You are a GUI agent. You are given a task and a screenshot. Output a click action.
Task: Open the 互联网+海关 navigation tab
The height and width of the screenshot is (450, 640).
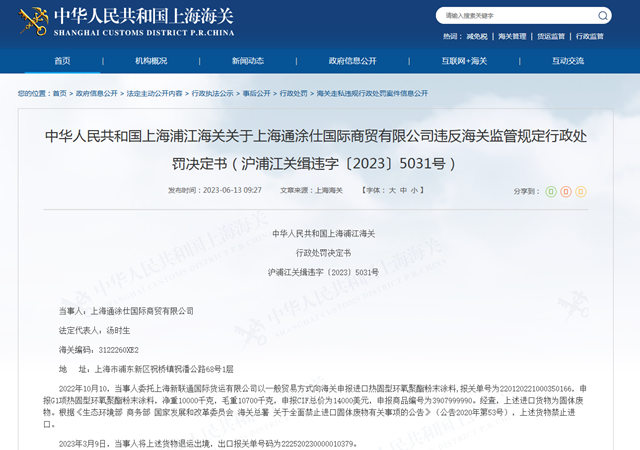coord(464,61)
